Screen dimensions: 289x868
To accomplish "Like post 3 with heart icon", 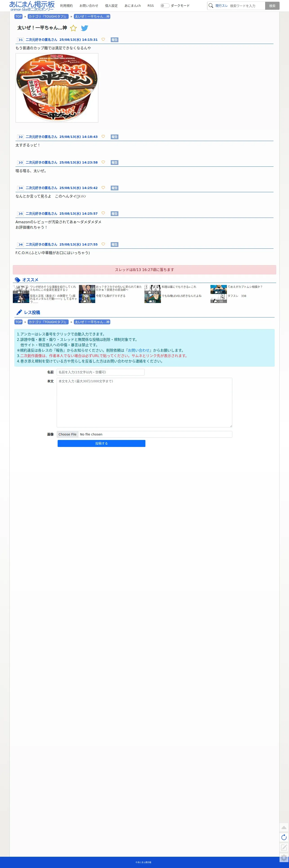I will (103, 162).
